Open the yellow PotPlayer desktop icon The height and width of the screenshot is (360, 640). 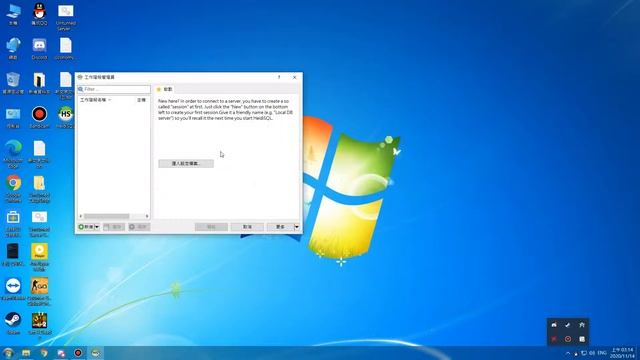coord(39,257)
